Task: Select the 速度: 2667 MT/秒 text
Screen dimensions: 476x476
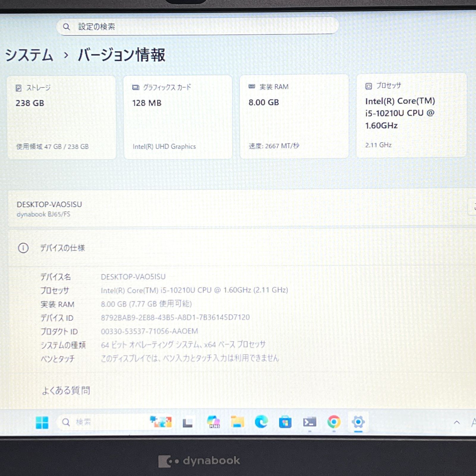Action: click(274, 146)
